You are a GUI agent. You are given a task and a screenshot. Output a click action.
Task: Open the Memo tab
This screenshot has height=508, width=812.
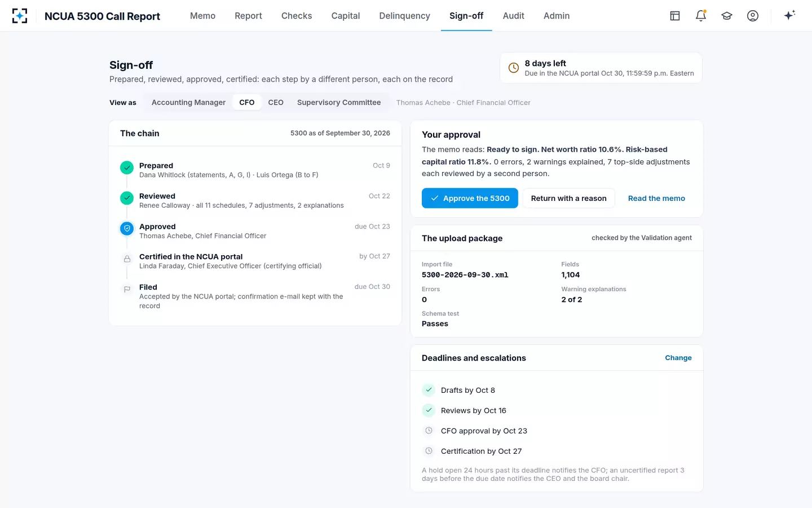[x=202, y=16]
